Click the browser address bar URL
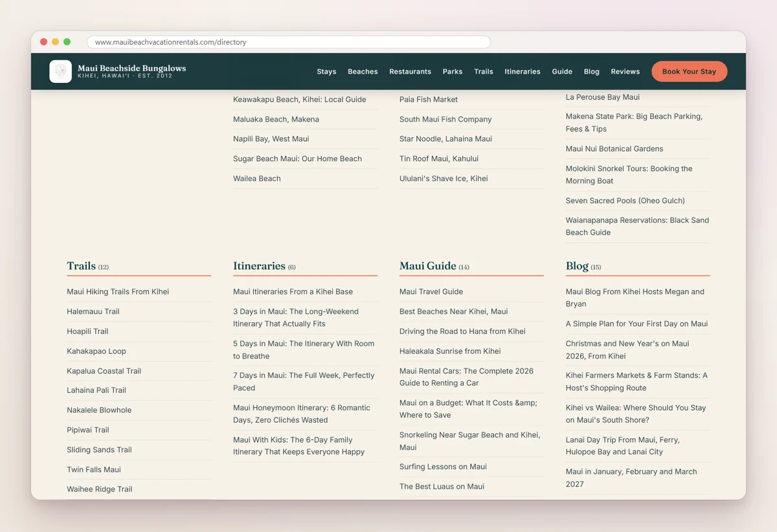This screenshot has width=777, height=532. click(x=171, y=42)
